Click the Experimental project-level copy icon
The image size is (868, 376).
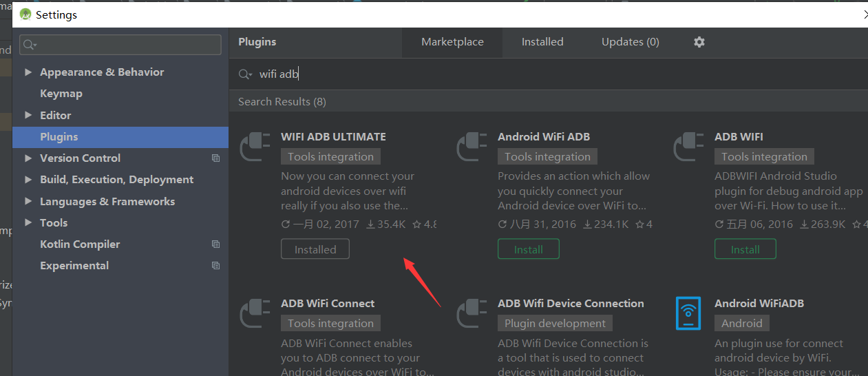[215, 266]
